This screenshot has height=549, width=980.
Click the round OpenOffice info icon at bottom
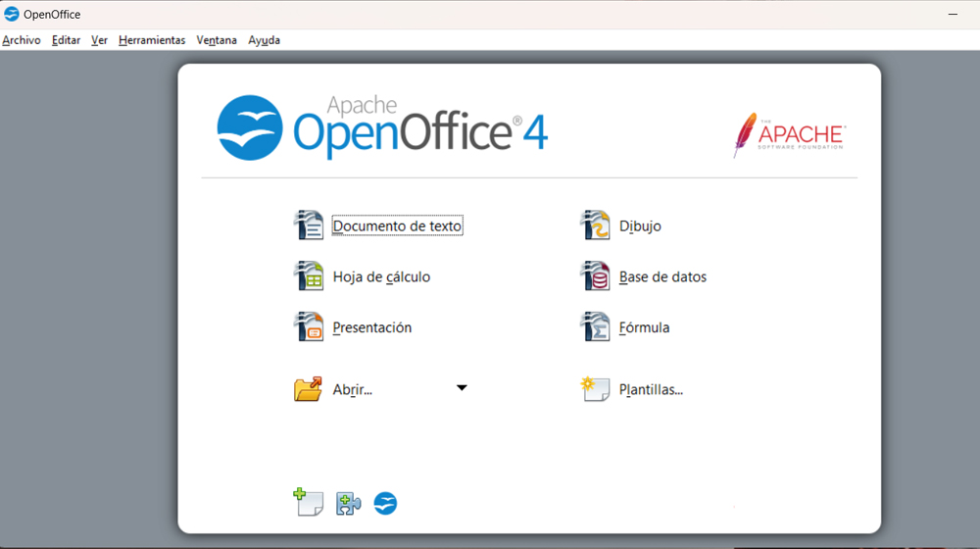tap(385, 503)
